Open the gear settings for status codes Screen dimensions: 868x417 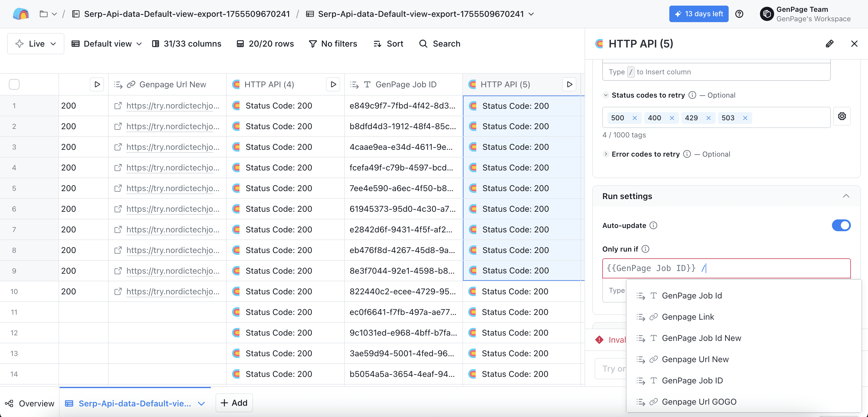[x=842, y=116]
